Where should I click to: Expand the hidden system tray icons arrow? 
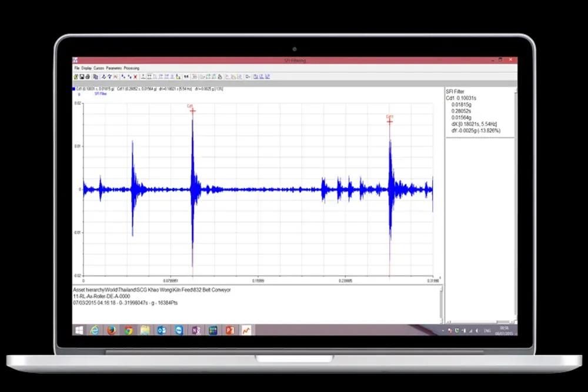tap(443, 331)
